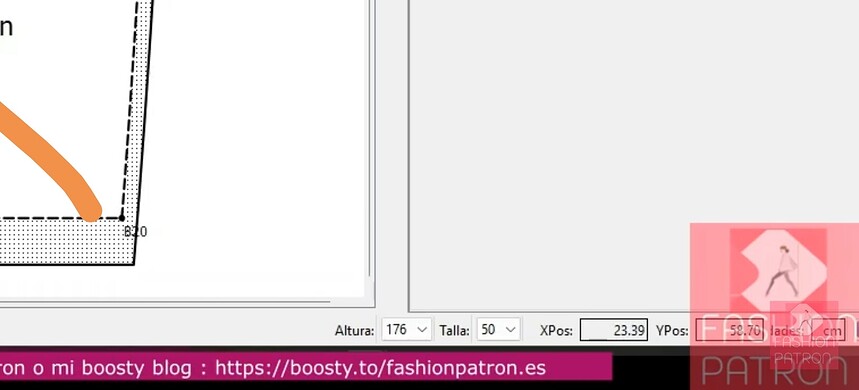The height and width of the screenshot is (390, 859).
Task: Open the Altura dropdown showing 176
Action: [406, 330]
